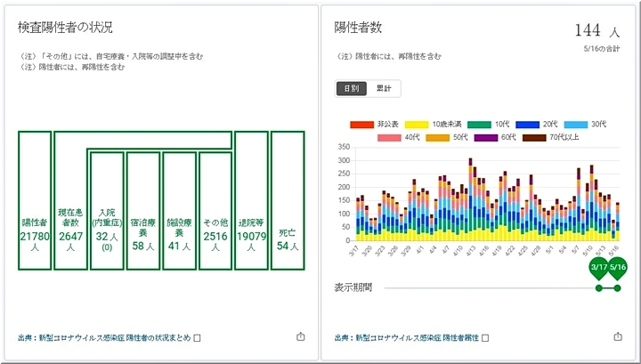Image resolution: width=641 pixels, height=364 pixels.
Task: Switch chart to 日別 view
Action: tap(351, 88)
